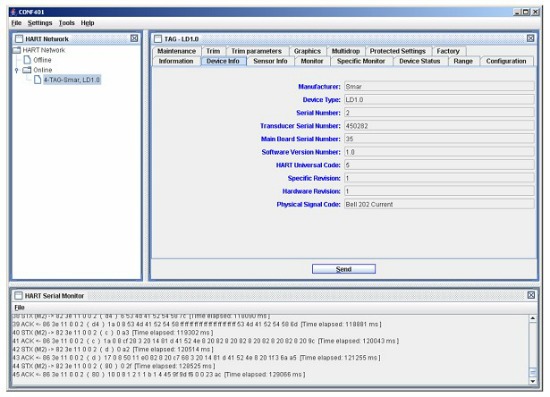Click the Serial Number field
Screen dimensions: 550x397
click(x=439, y=113)
